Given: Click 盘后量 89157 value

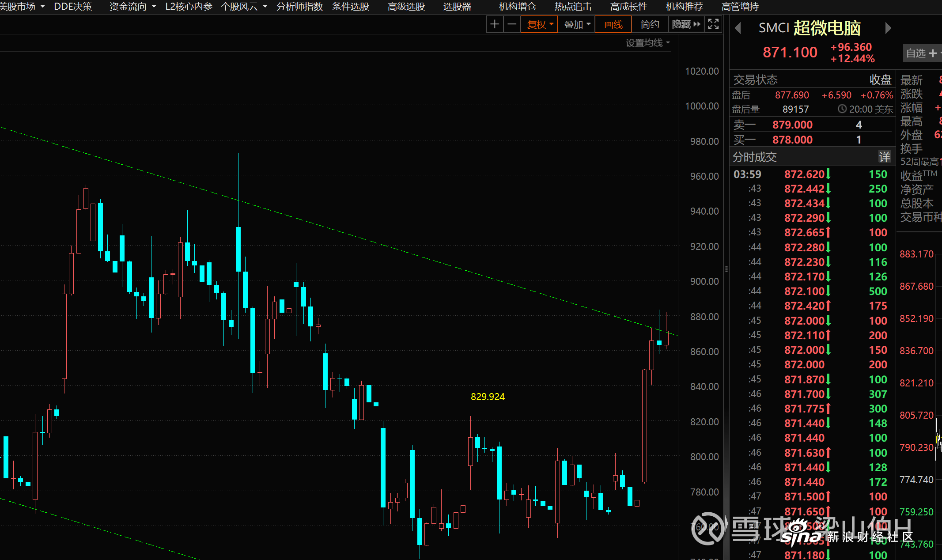Looking at the screenshot, I should click(x=795, y=109).
